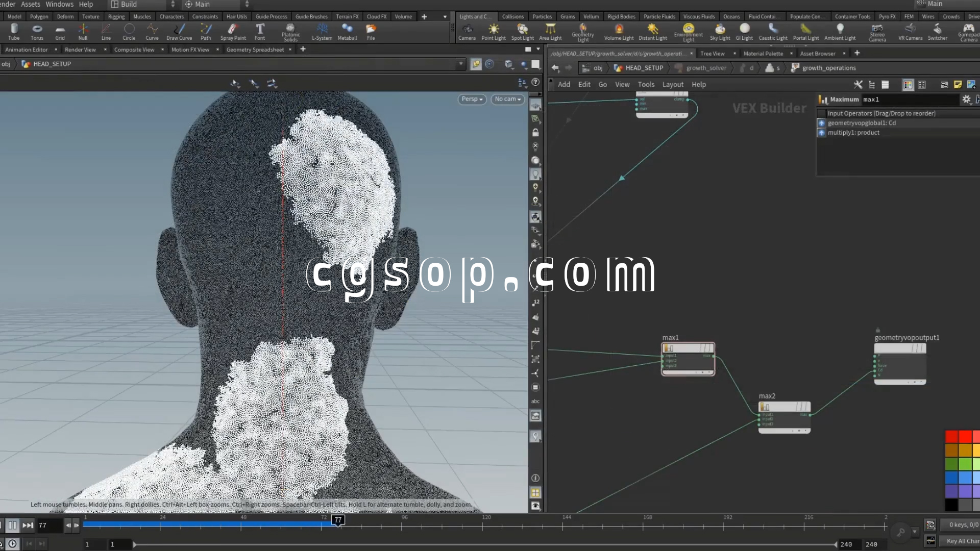Click growth_solver in the network path
Screen dimensions: 980x551
pos(706,68)
